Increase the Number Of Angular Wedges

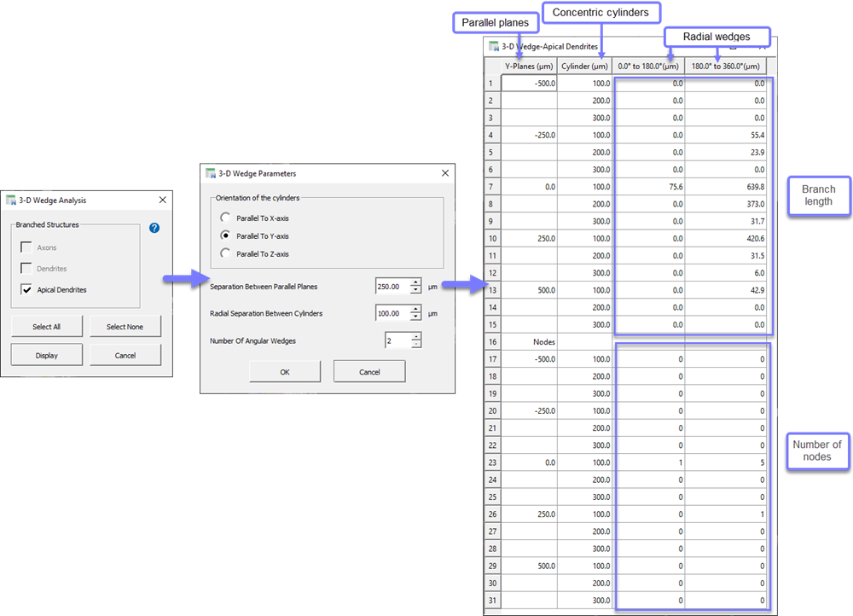tap(415, 336)
